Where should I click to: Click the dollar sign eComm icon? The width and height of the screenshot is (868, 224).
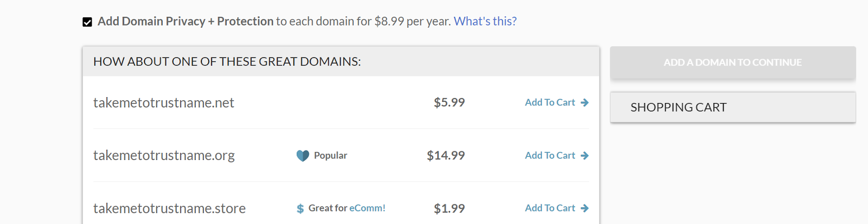point(300,209)
